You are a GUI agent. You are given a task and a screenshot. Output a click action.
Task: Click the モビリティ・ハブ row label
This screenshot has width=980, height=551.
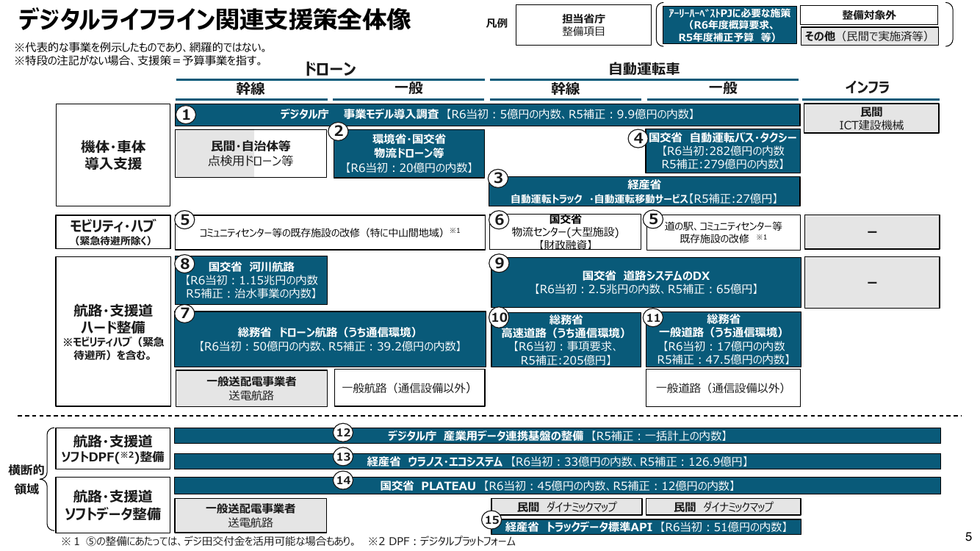pyautogui.click(x=113, y=232)
